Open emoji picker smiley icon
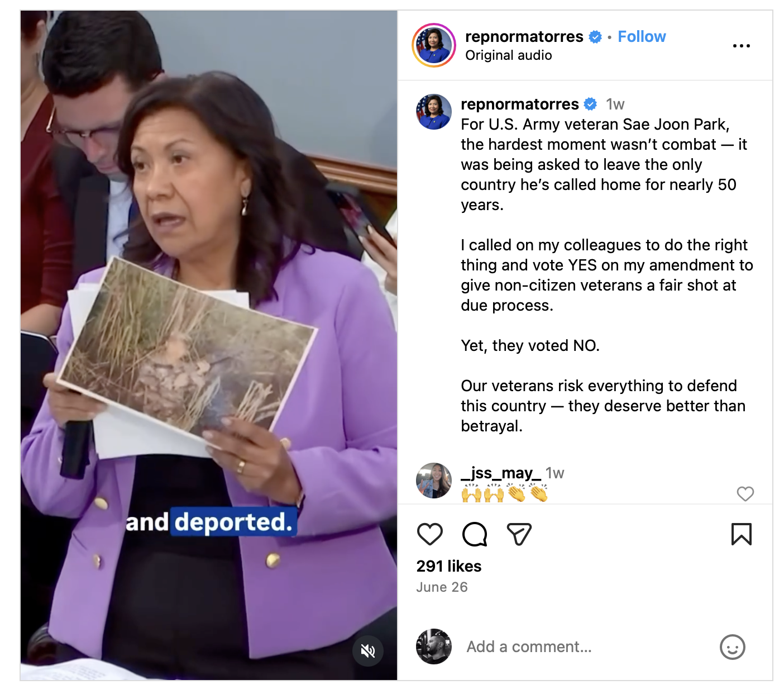This screenshot has height=694, width=784. [733, 647]
